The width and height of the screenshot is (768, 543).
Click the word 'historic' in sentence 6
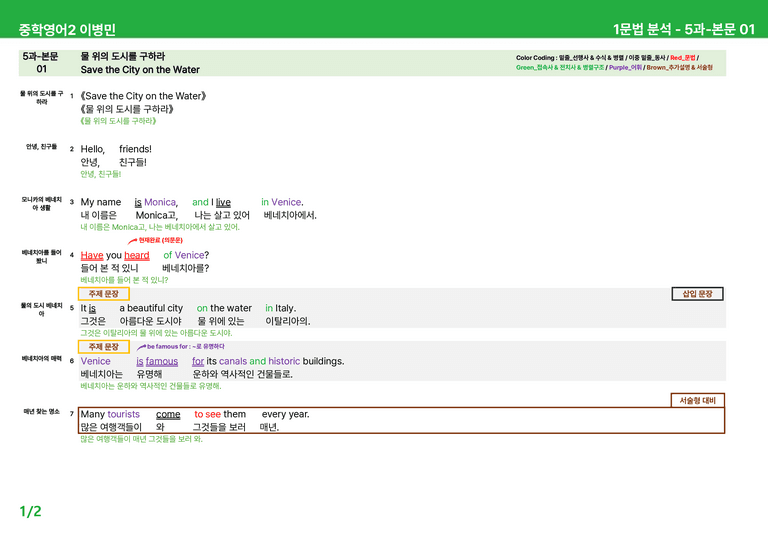[284, 361]
